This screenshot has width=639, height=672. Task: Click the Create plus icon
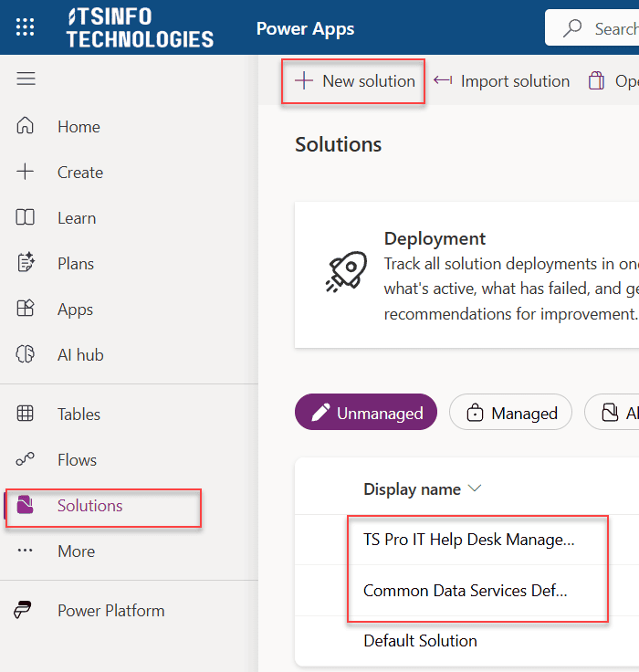coord(25,172)
